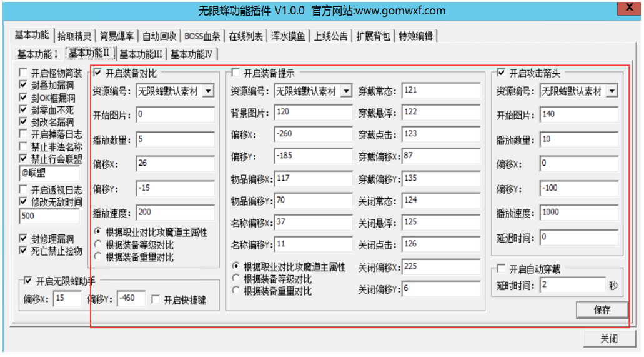The width and height of the screenshot is (644, 357).
Task: Switch to the 拾取精灵 tab
Action: (75, 36)
